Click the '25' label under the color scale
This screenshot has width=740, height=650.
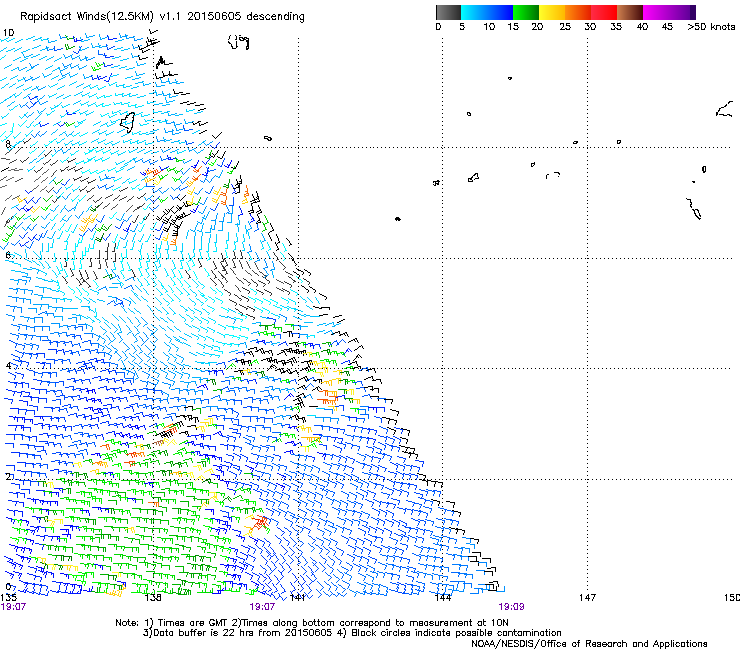(x=565, y=27)
